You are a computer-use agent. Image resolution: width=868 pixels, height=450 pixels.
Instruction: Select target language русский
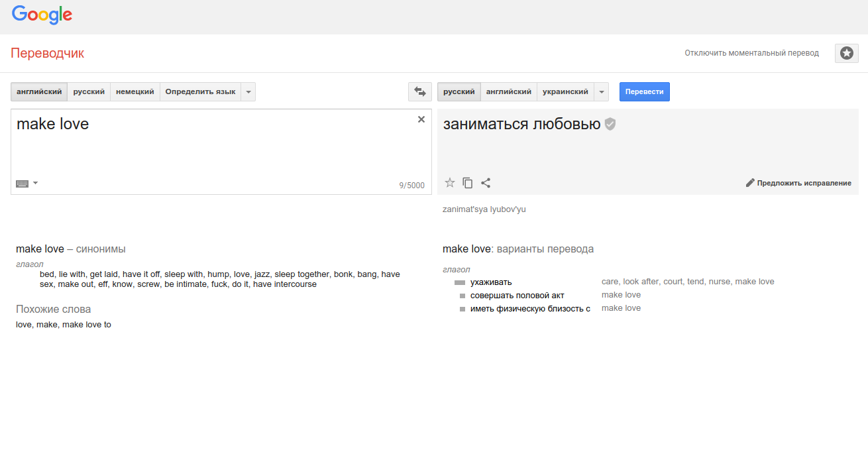click(x=459, y=91)
